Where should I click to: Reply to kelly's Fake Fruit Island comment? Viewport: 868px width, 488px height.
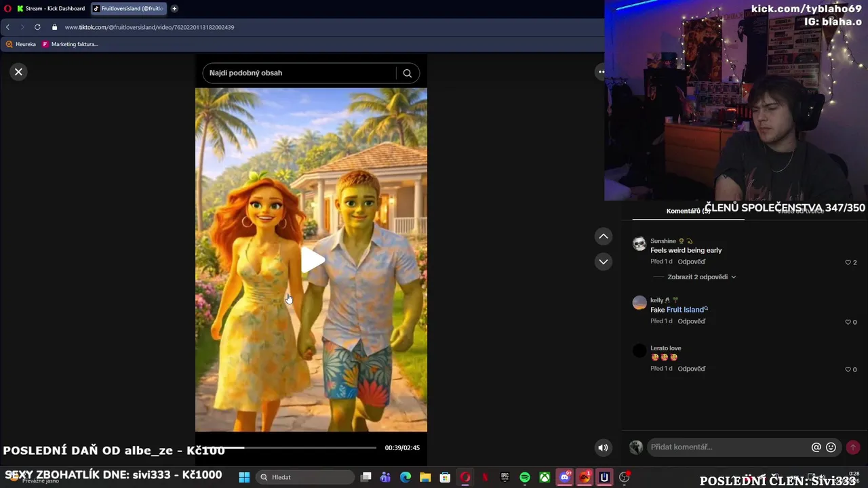(x=692, y=321)
